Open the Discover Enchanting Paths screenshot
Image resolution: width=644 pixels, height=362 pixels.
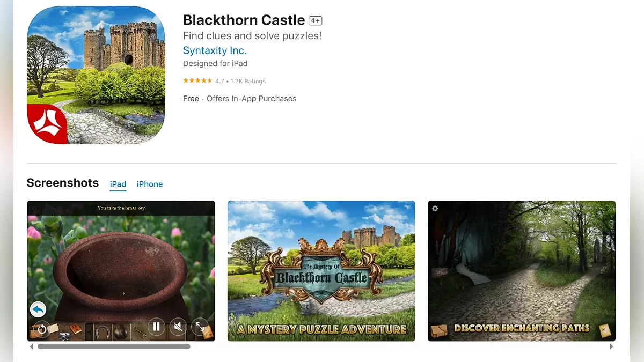(x=522, y=271)
